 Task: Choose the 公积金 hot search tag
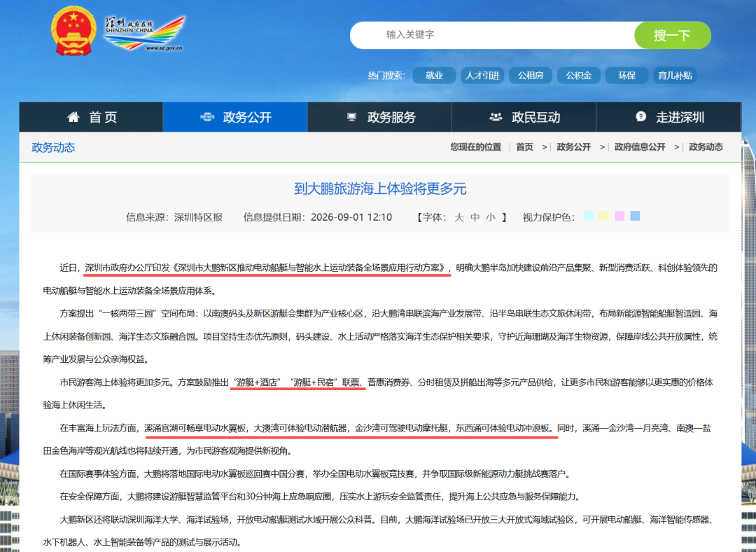pyautogui.click(x=579, y=75)
